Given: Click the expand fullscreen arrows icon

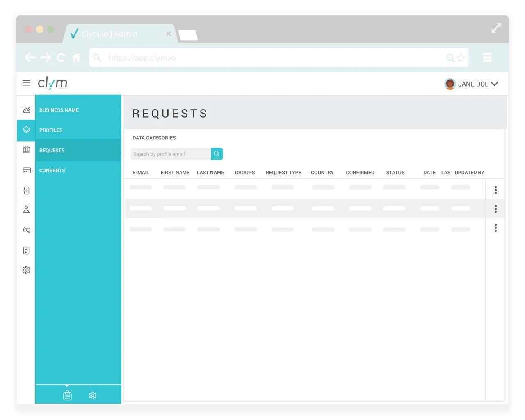Looking at the screenshot, I should point(496,28).
